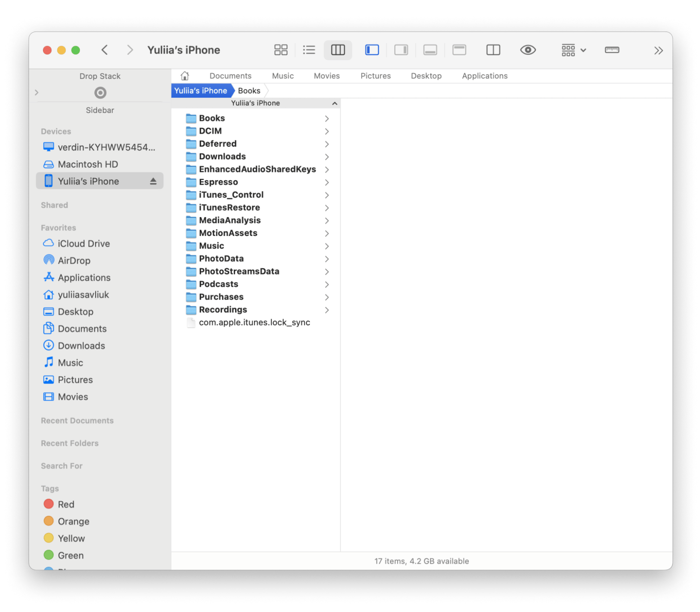Open the group-by arrangement dropdown
Viewport: 700px width, 612px height.
point(574,50)
